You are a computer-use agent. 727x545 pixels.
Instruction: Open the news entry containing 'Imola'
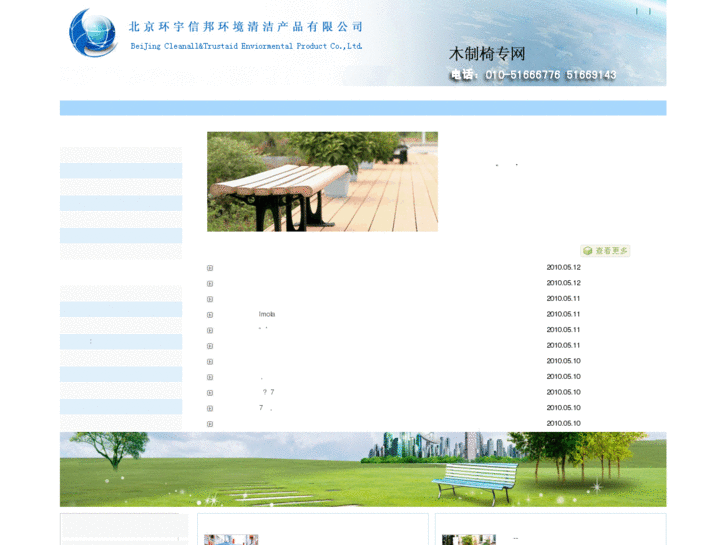[x=267, y=314]
